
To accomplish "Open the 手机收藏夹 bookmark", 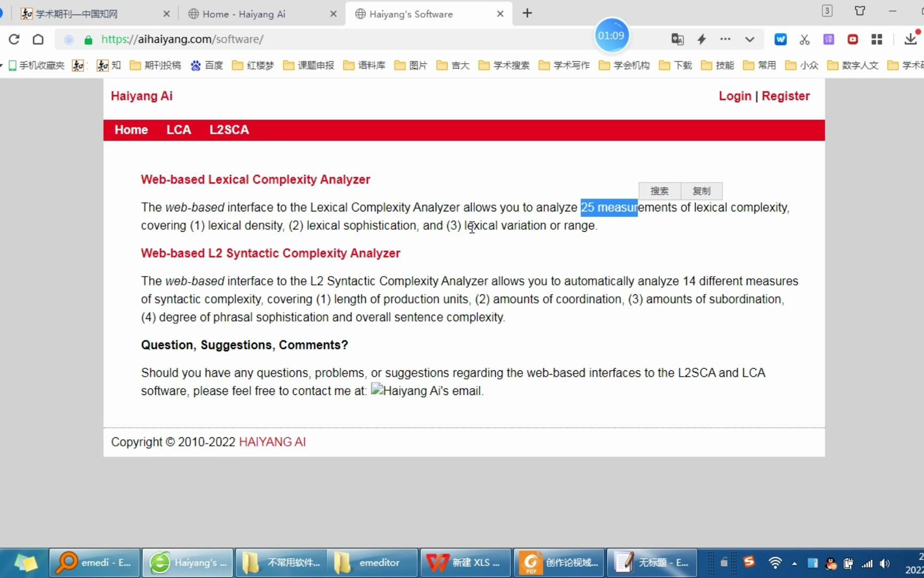I will [x=36, y=65].
